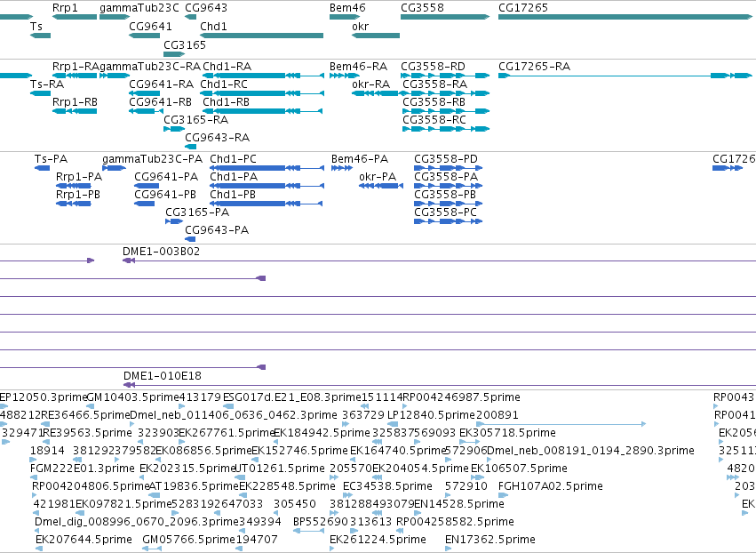Click transcript Rrp1-RB label
The image size is (756, 553).
(76, 102)
